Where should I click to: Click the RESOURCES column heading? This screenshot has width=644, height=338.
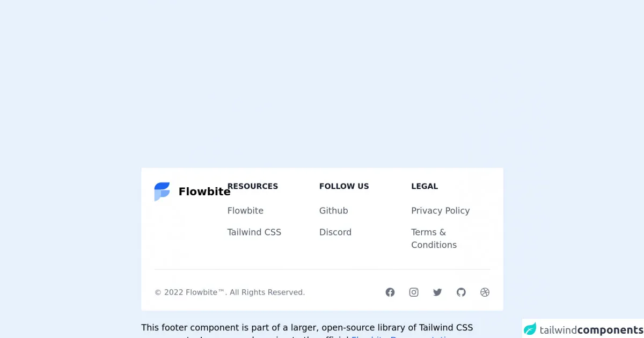click(x=253, y=186)
